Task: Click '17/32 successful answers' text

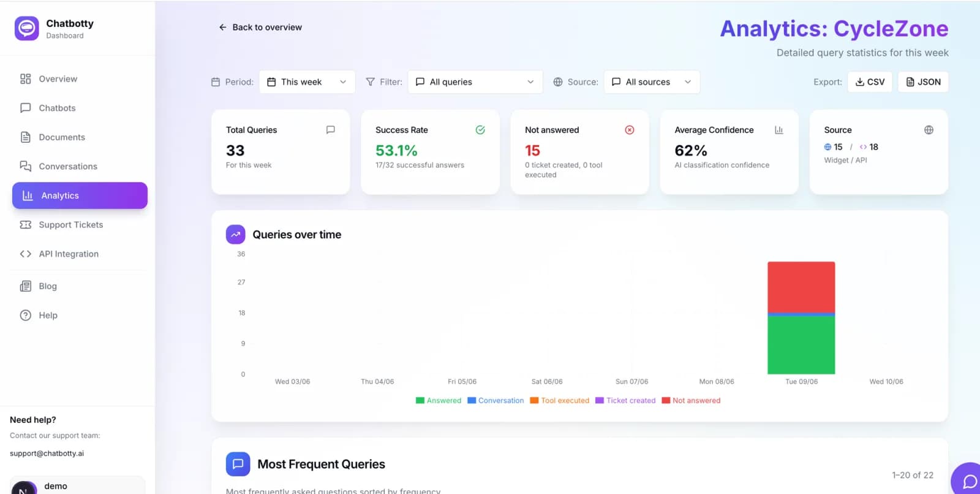Action: [x=420, y=165]
